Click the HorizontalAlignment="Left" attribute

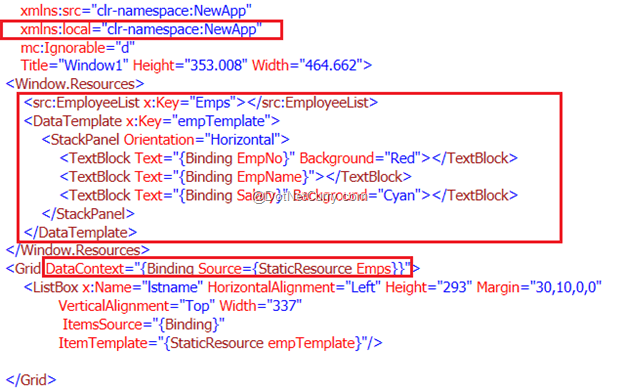click(x=294, y=287)
